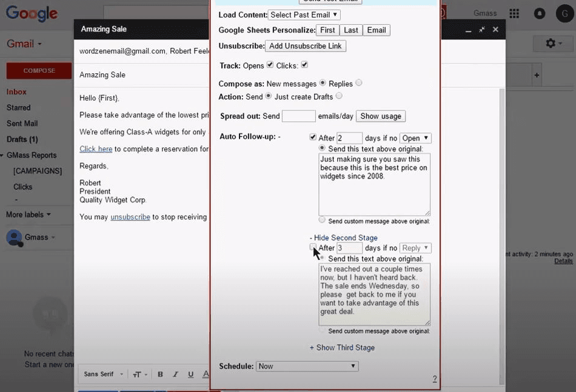Click the Spread out emails/day input field
Viewport: 576px width, 392px height.
(298, 116)
